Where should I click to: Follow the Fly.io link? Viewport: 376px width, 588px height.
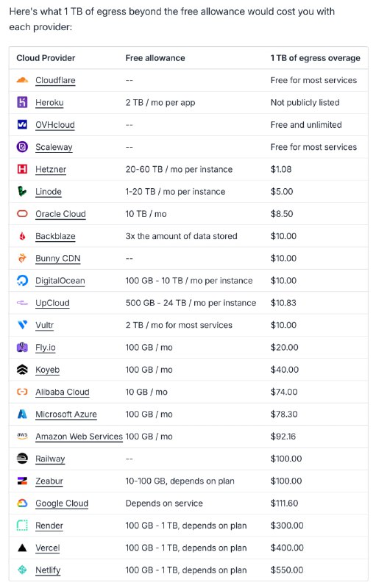click(x=46, y=348)
